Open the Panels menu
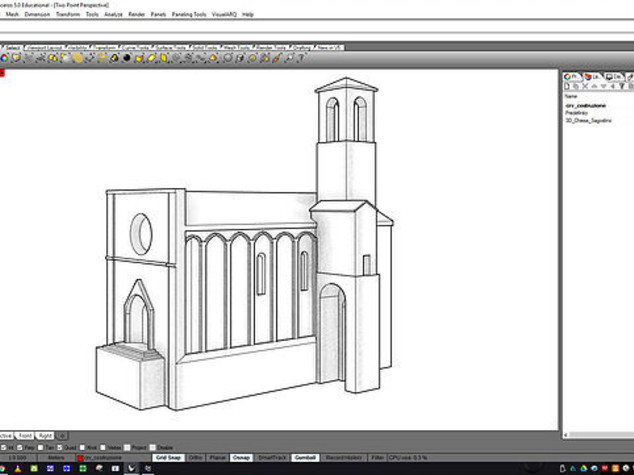Image resolution: width=634 pixels, height=475 pixels. 158,14
